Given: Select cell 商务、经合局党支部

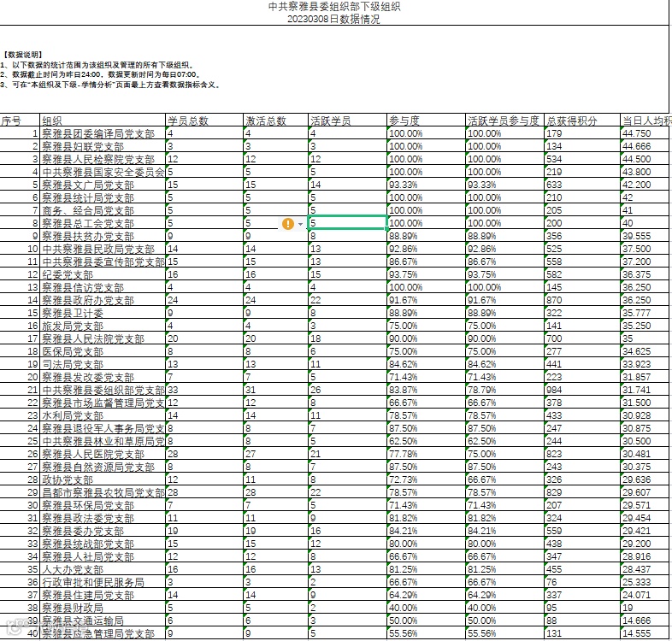Looking at the screenshot, I should point(103,210).
